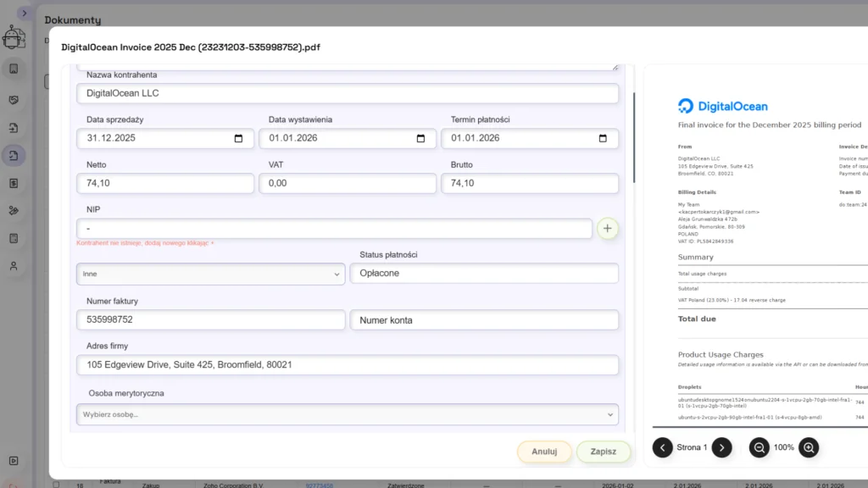Click the 'Strona 1' page label
Image resolution: width=868 pixels, height=488 pixels.
692,447
